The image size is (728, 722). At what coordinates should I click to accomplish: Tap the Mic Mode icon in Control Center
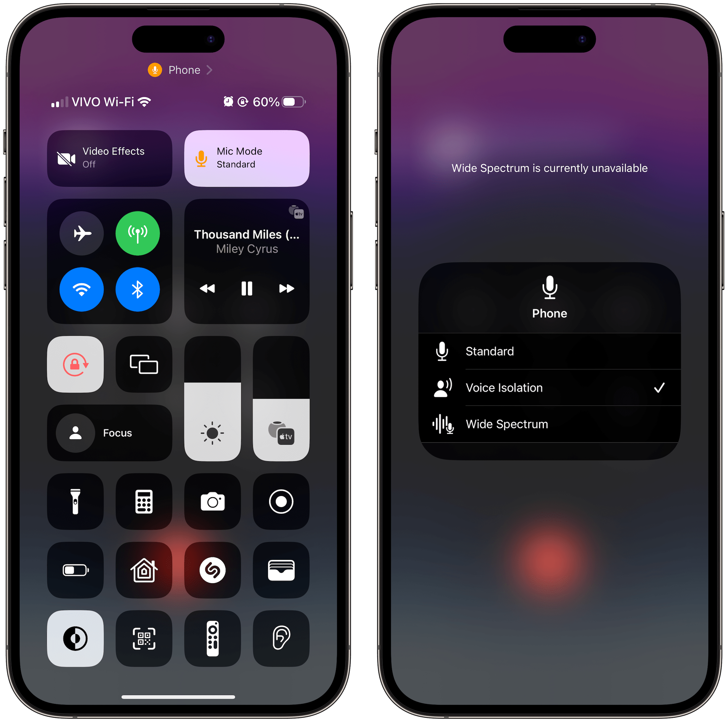tap(251, 157)
